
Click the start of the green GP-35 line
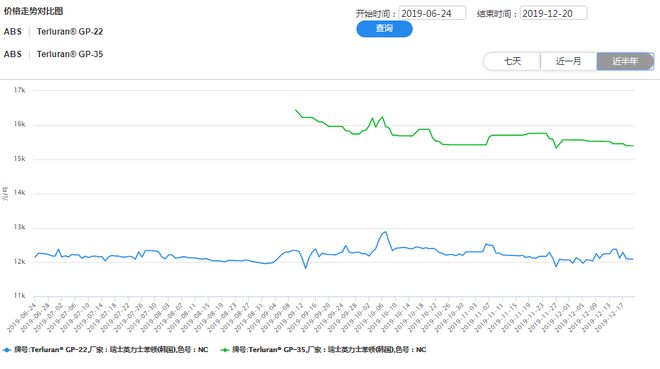[x=296, y=110]
